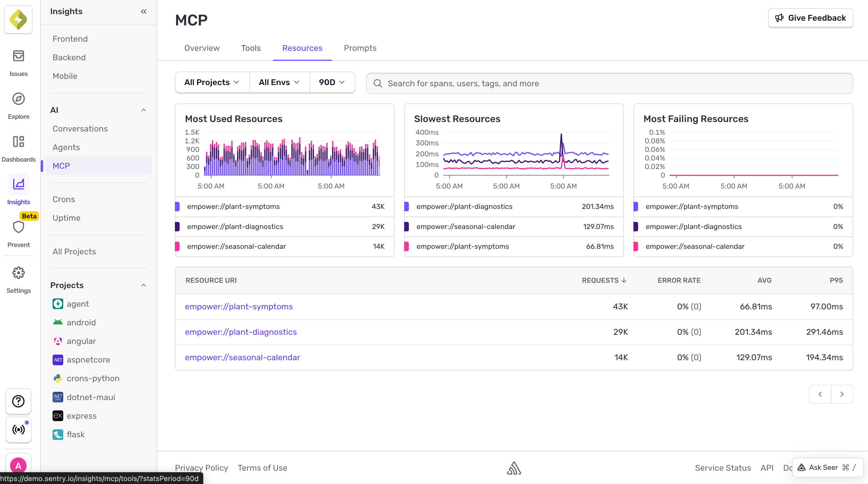Screen dimensions: 868x484
Task: Select the flask project
Action: pyautogui.click(x=75, y=434)
